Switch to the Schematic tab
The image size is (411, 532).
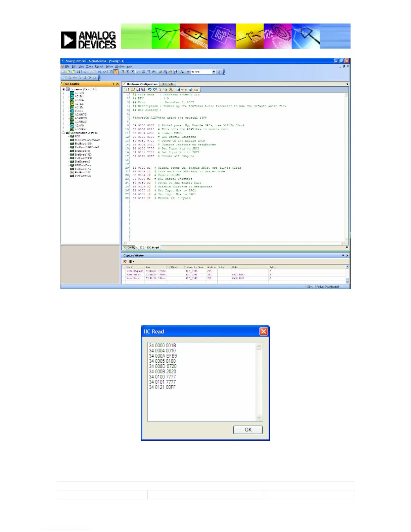coord(168,84)
